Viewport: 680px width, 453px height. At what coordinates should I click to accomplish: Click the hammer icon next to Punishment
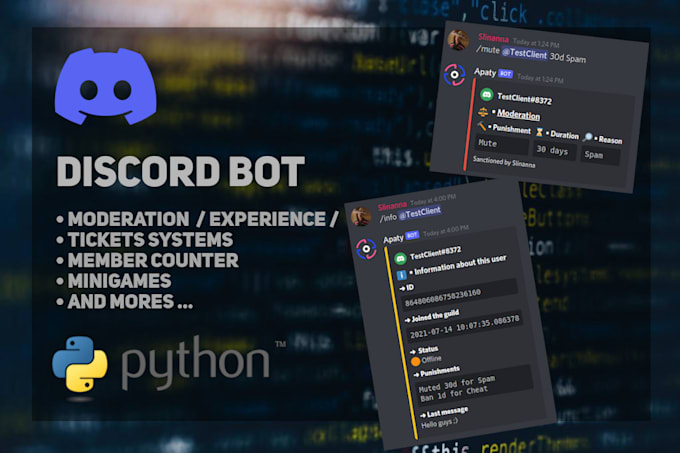[482, 126]
